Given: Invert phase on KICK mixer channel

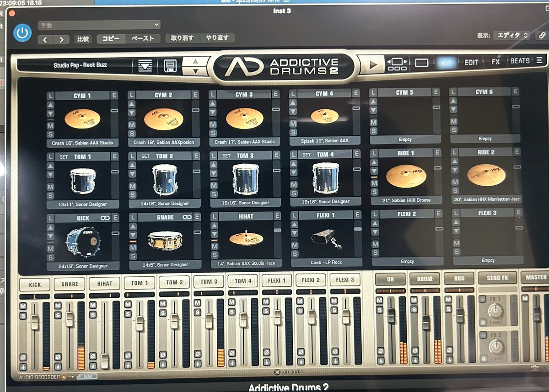Looking at the screenshot, I should pyautogui.click(x=23, y=358).
